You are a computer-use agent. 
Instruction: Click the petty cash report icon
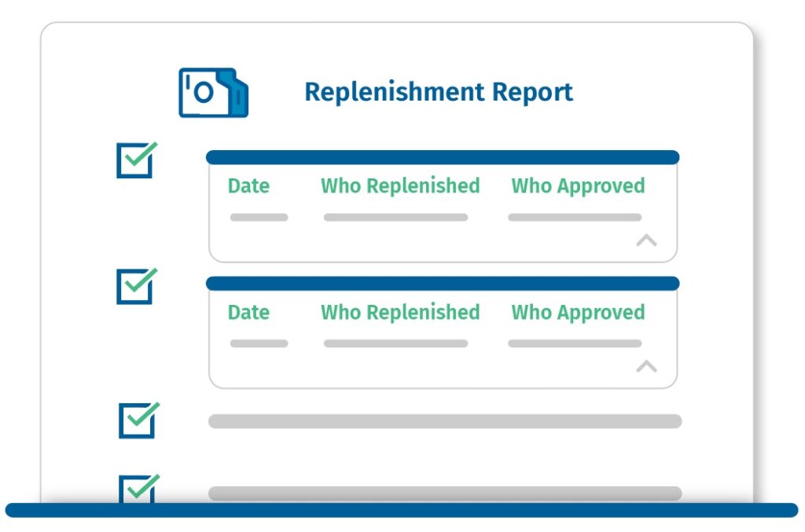[x=214, y=93]
